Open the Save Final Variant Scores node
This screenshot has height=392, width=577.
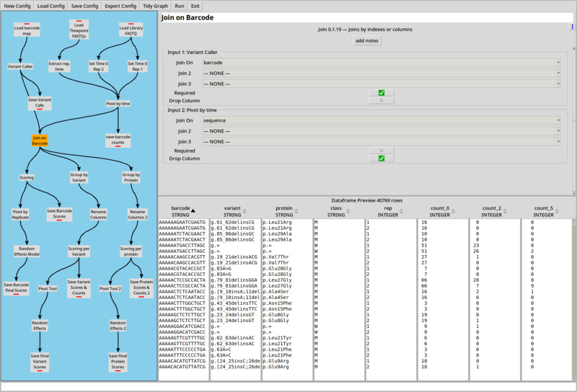tap(40, 362)
